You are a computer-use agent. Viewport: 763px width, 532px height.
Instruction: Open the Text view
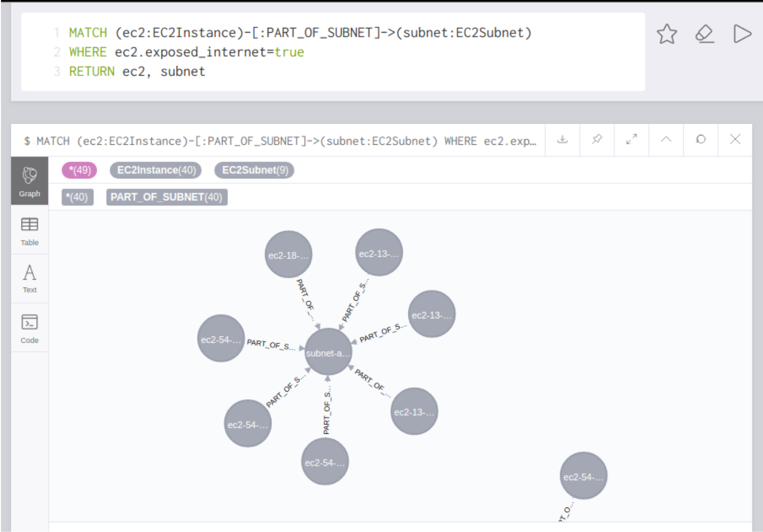tap(29, 278)
